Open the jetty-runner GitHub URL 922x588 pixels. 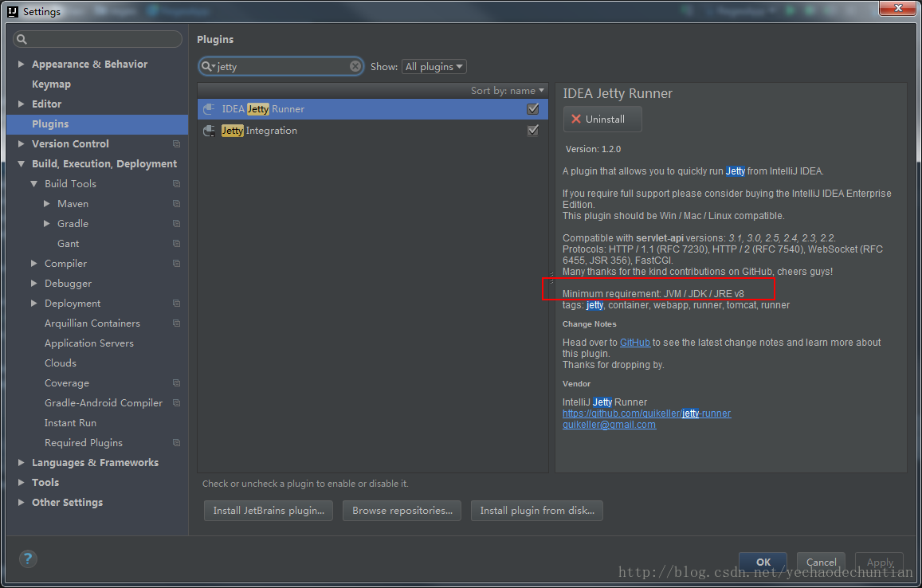[646, 414]
